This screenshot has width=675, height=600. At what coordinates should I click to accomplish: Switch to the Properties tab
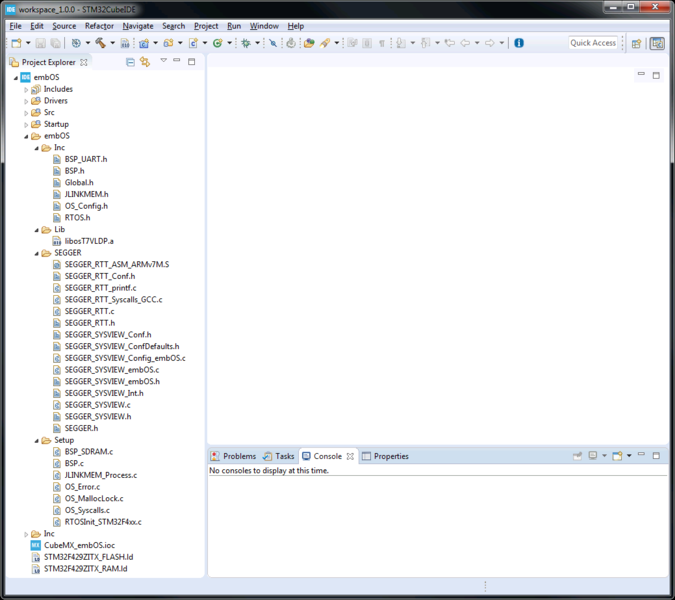point(390,456)
